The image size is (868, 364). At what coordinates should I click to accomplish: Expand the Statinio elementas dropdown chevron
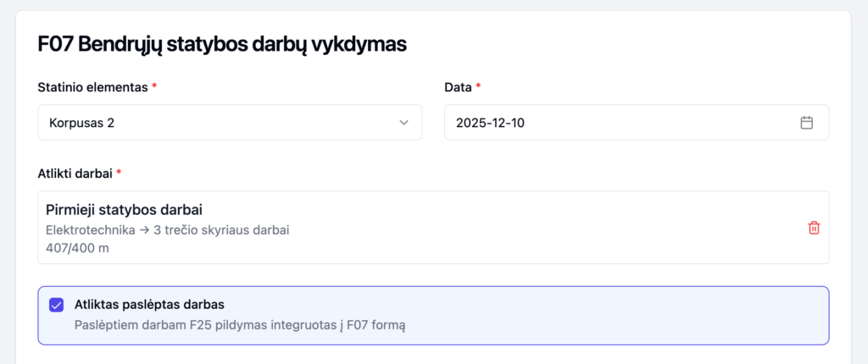click(404, 123)
